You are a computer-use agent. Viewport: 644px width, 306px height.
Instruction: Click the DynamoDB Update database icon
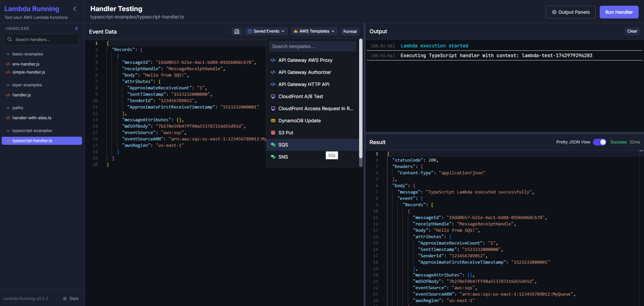pos(273,121)
